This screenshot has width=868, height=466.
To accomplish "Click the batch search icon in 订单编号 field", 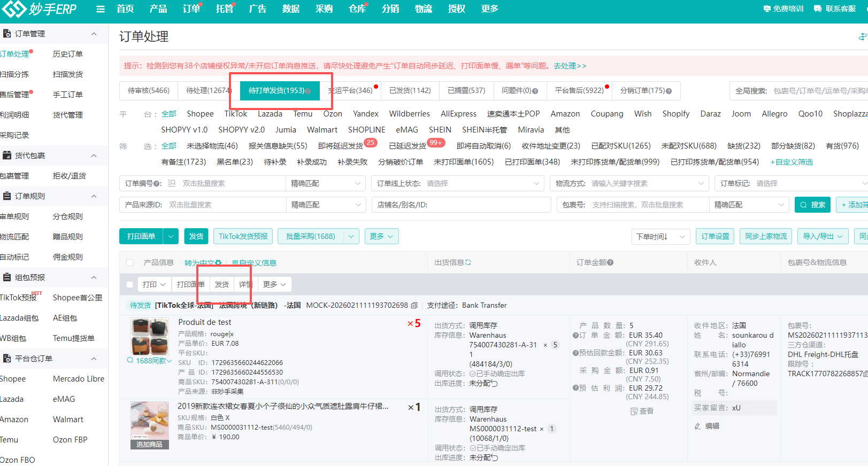I will (172, 183).
